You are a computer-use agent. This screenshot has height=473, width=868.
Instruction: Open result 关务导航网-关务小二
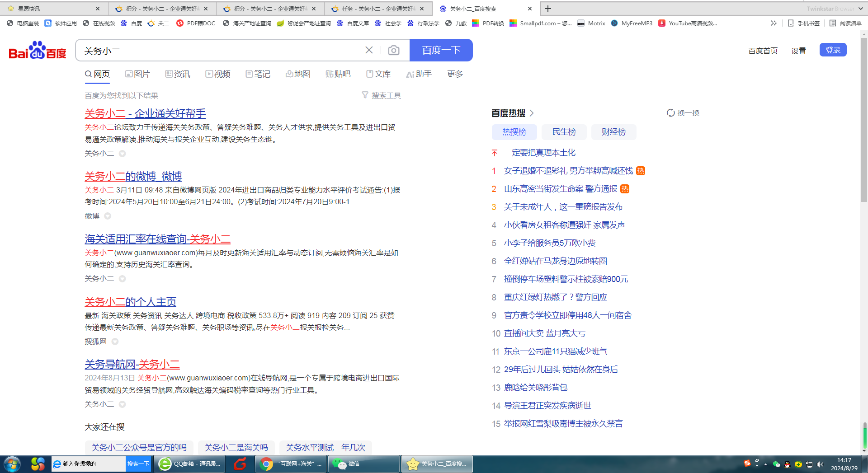(132, 364)
